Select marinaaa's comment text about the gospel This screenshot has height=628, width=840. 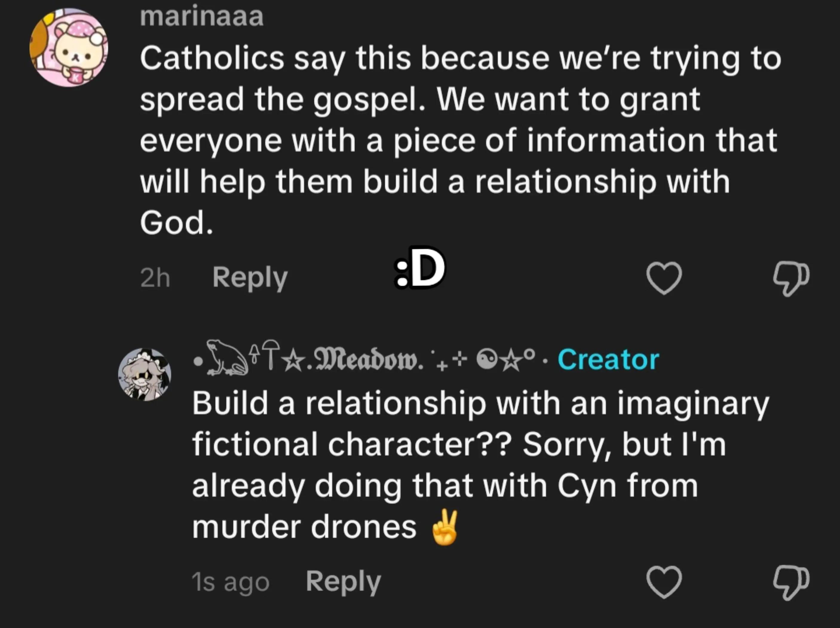(461, 140)
